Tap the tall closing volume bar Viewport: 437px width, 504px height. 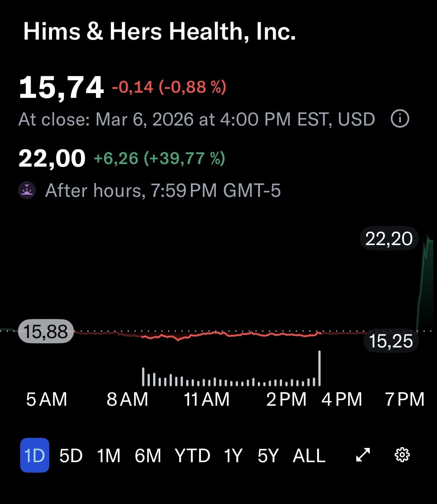(x=319, y=368)
